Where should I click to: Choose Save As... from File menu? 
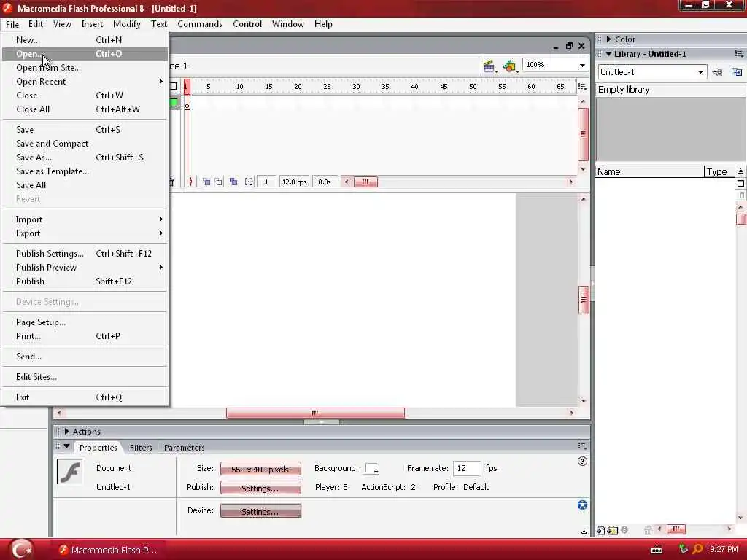click(85, 157)
